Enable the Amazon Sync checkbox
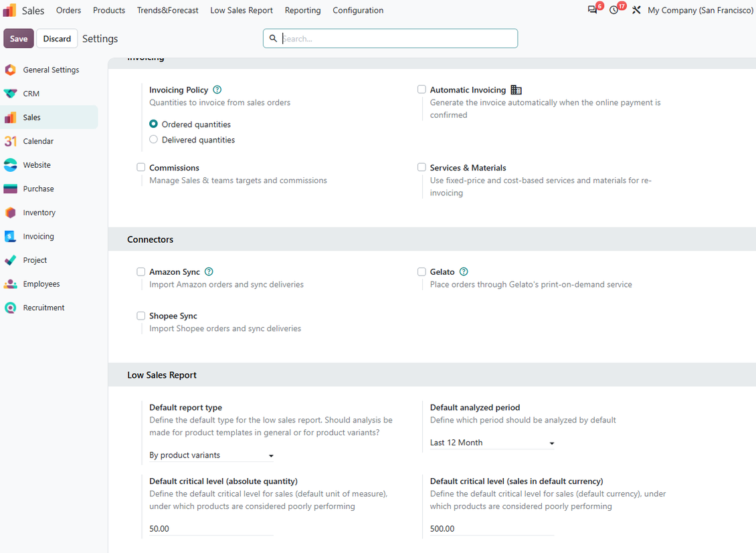 point(140,271)
